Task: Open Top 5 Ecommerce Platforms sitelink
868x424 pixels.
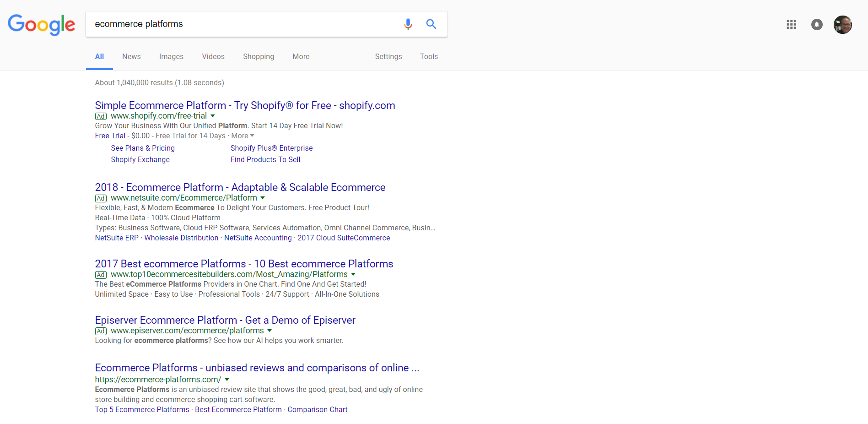Action: [142, 410]
